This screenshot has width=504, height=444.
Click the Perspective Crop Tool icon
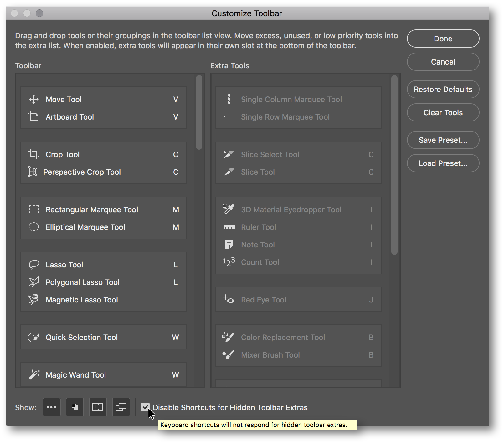click(34, 172)
